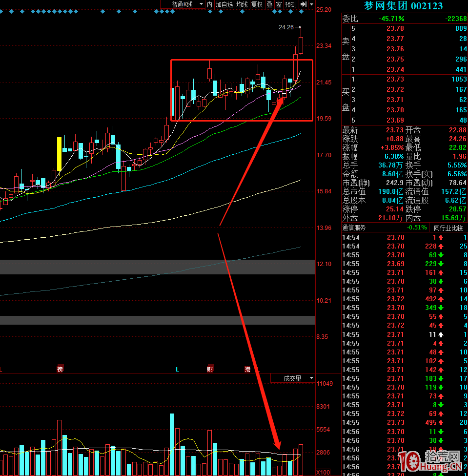Viewport: 468px width, 476px height.
Task: Open the 通信服务 sector link
Action: [354, 228]
